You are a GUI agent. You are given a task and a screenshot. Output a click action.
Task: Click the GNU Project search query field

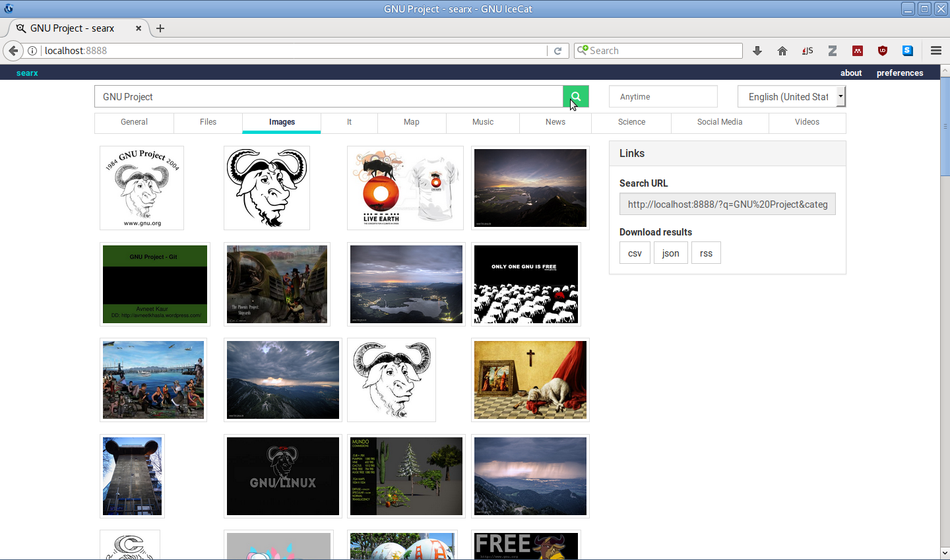328,97
